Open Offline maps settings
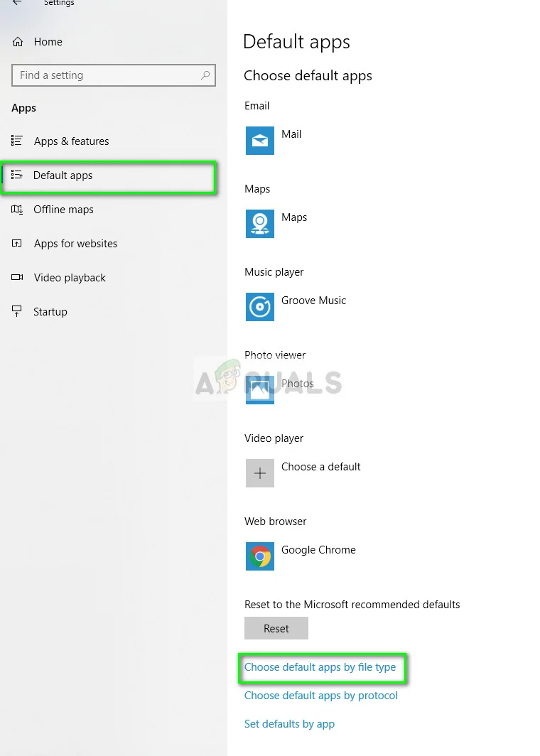540x756 pixels. pos(63,210)
